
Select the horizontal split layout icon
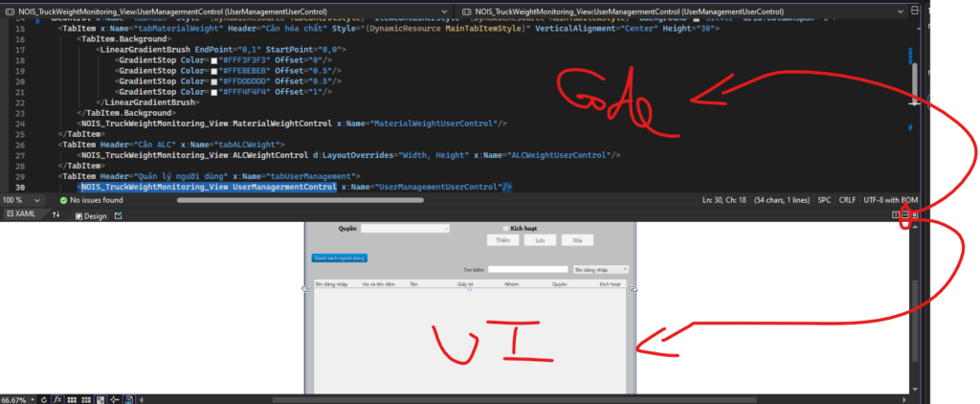tap(905, 215)
